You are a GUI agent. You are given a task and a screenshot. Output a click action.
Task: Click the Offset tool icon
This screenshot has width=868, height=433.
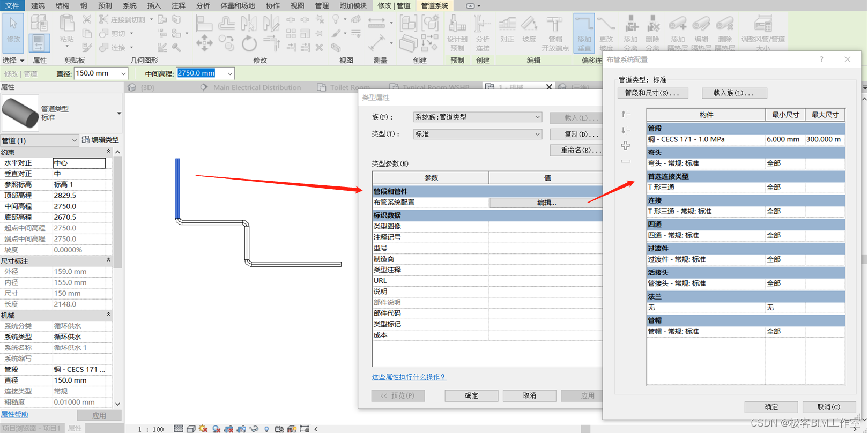pyautogui.click(x=226, y=23)
